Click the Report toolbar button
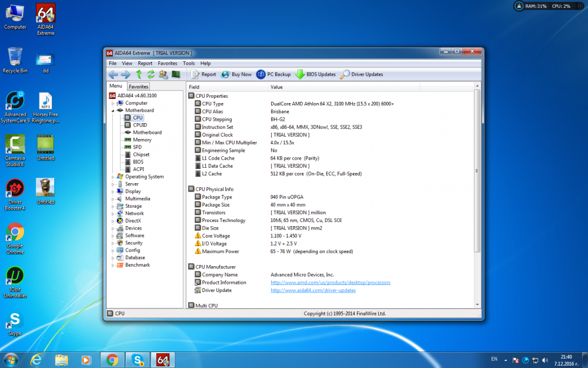This screenshot has width=588, height=368. click(203, 74)
